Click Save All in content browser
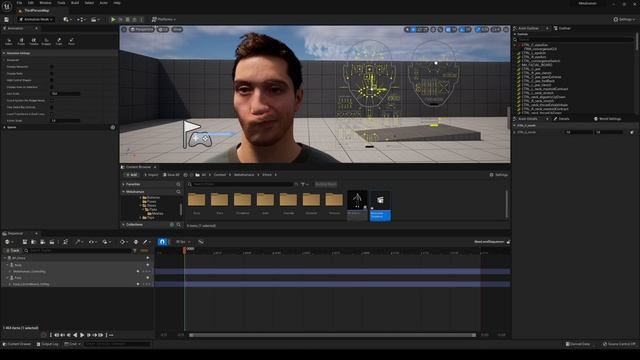Screen dimensions: 640x360 (171, 175)
